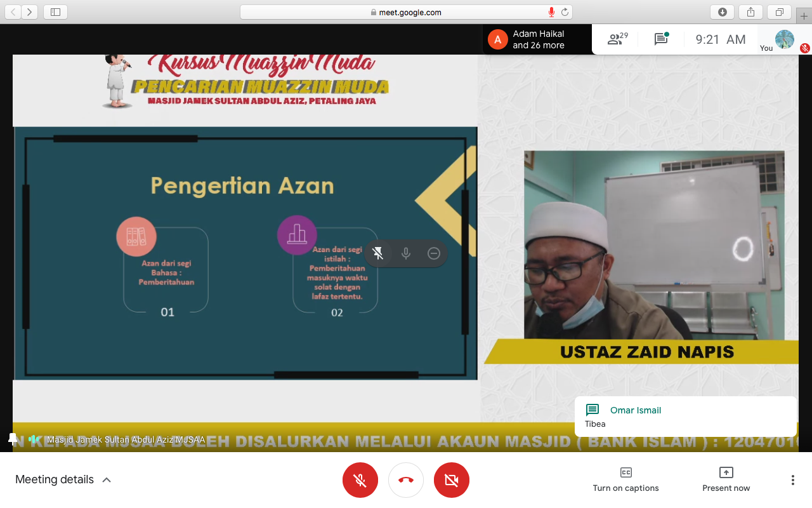Image resolution: width=812 pixels, height=508 pixels.
Task: Toggle Safari's sidebar view
Action: 55,12
